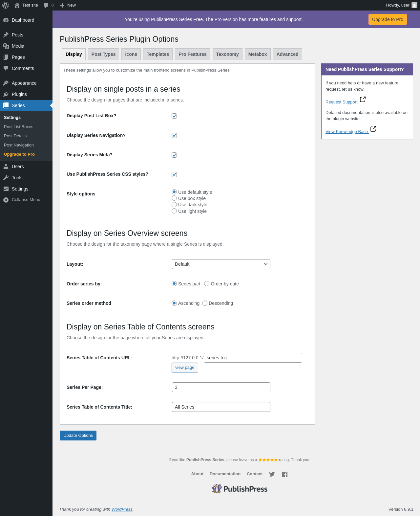Click the Tools wrench icon in sidebar
Image resolution: width=420 pixels, height=516 pixels.
pyautogui.click(x=6, y=178)
